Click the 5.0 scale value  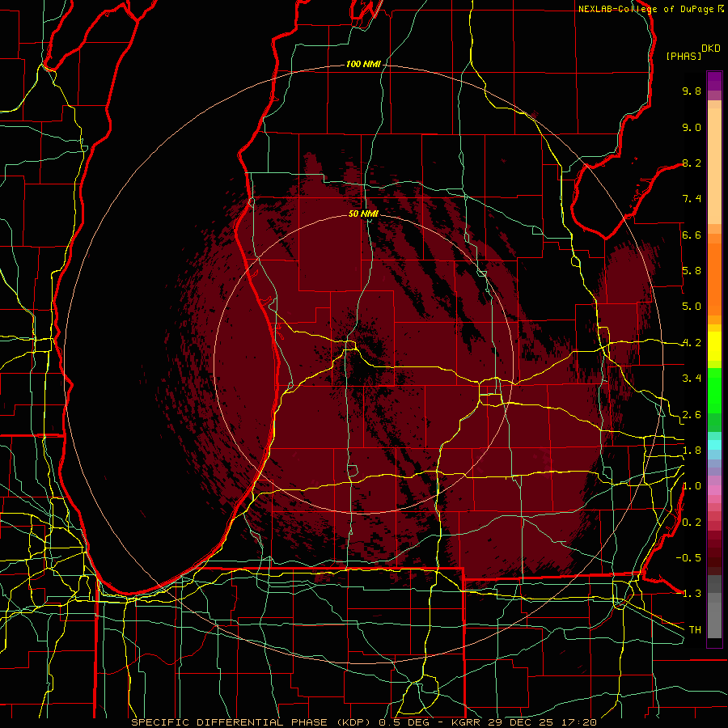point(692,307)
